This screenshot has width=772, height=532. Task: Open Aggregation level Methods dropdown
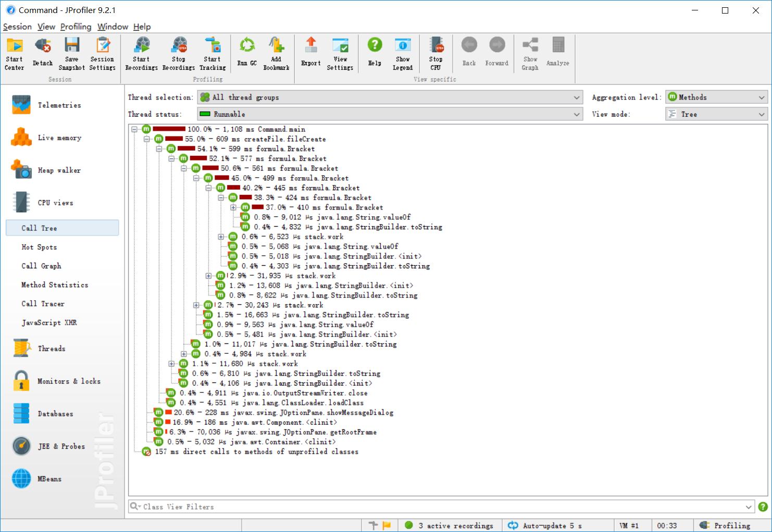coord(716,97)
